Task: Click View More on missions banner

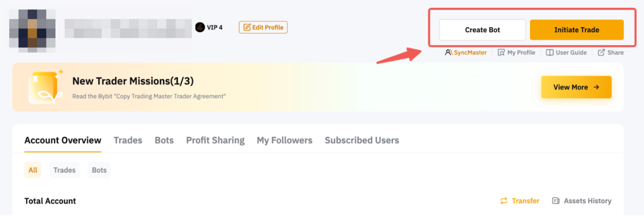Action: pyautogui.click(x=576, y=87)
